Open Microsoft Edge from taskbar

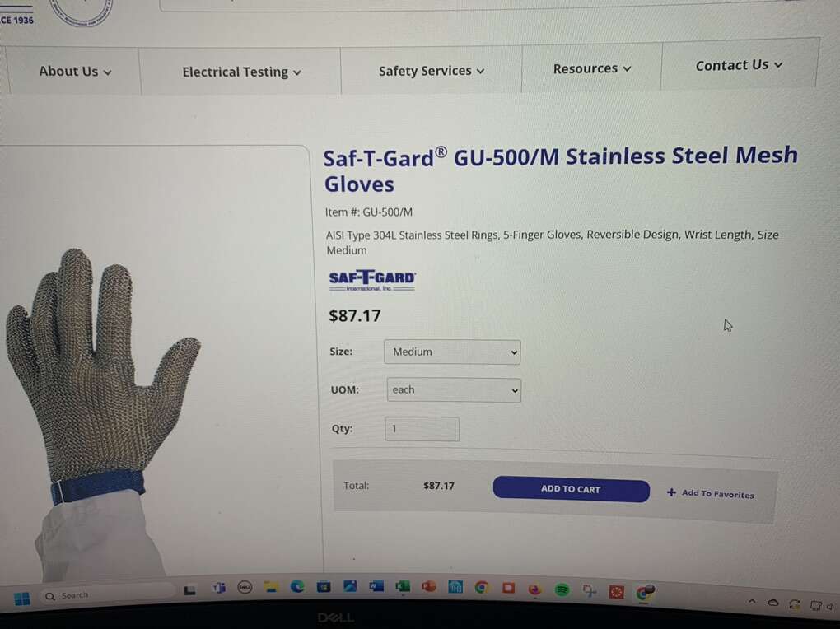297,586
